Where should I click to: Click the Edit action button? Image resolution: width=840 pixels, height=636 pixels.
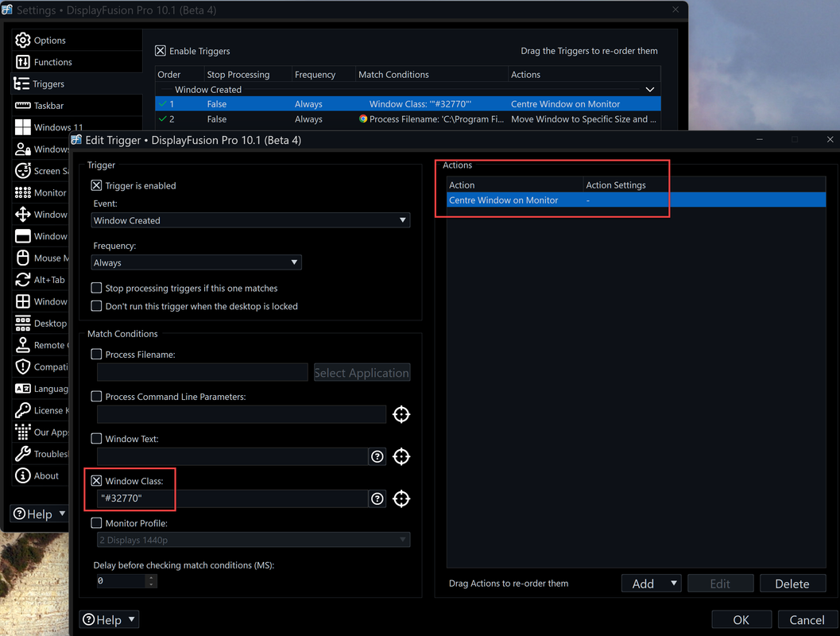pos(720,584)
